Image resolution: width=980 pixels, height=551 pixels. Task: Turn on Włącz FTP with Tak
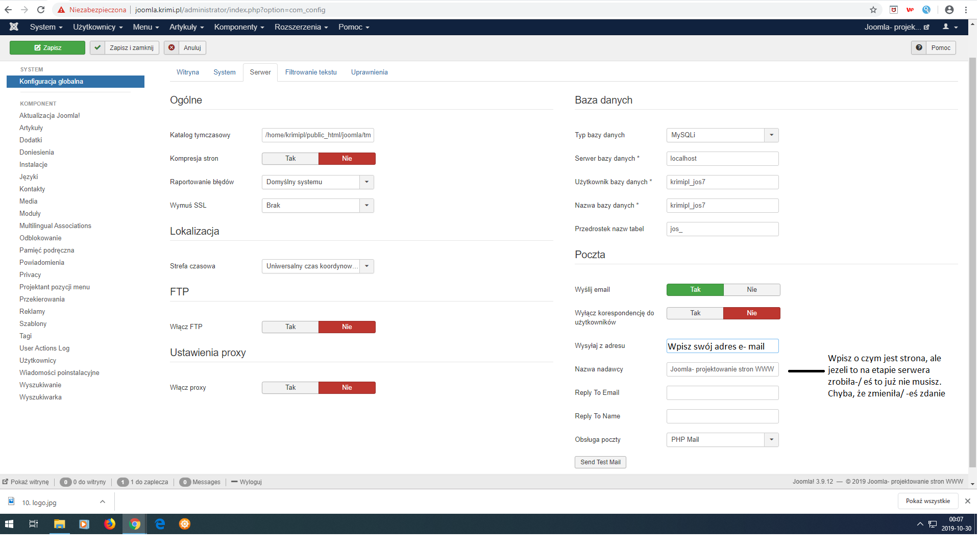tap(290, 327)
